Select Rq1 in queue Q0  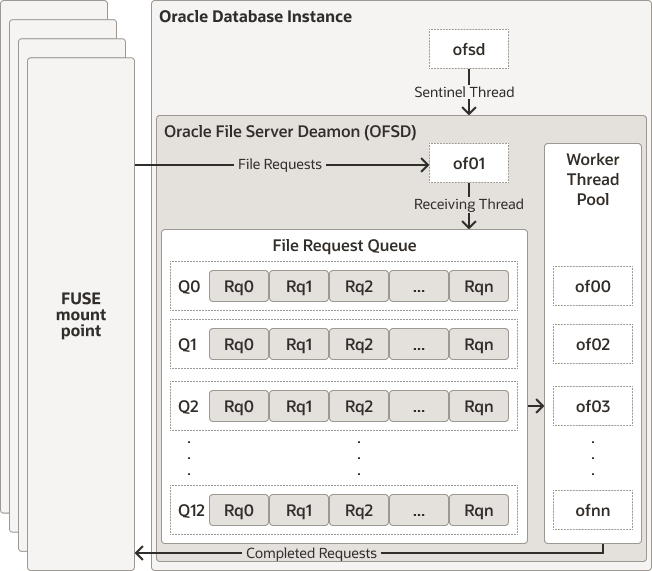tap(299, 286)
